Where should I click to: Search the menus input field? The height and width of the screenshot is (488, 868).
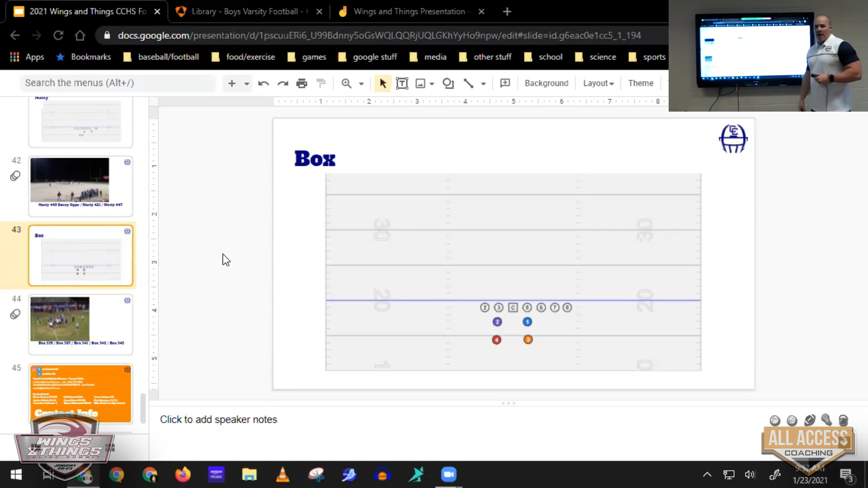coord(118,83)
